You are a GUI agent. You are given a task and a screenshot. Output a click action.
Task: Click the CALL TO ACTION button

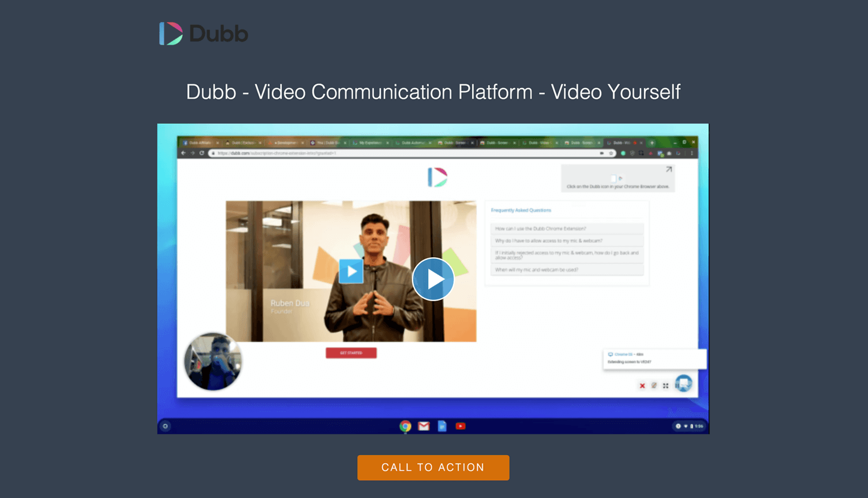coord(433,467)
